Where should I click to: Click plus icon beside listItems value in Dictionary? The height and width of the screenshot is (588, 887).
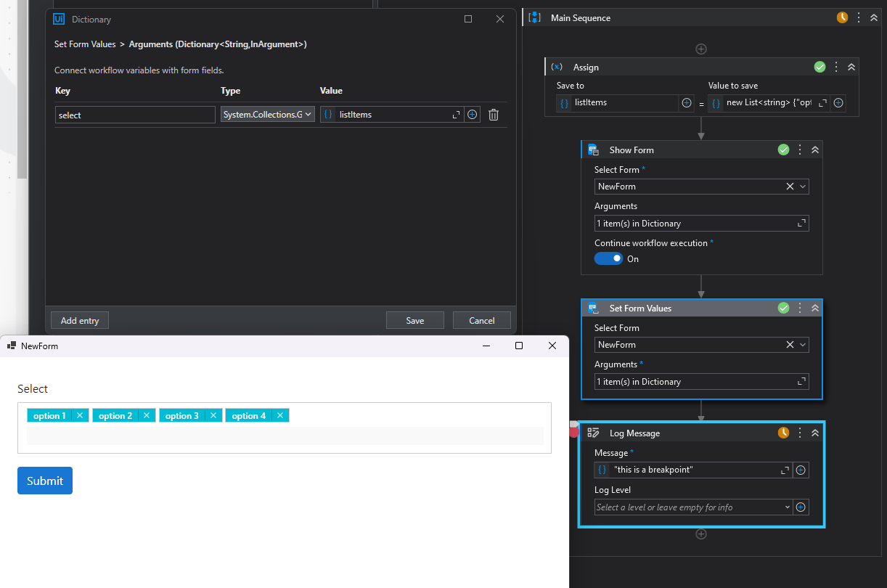click(473, 115)
